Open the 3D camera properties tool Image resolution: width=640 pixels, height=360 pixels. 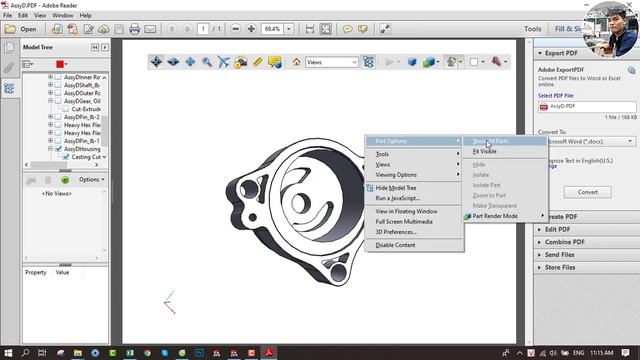coord(240,62)
